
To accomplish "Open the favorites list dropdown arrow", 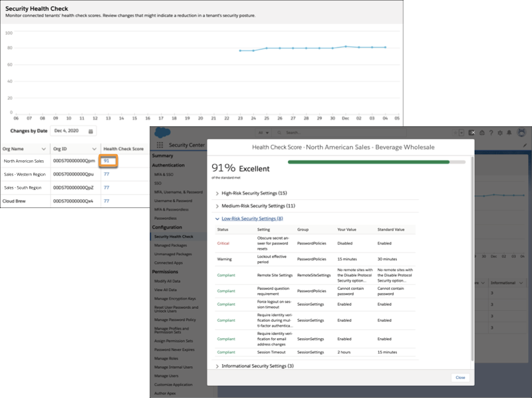I will (x=462, y=133).
